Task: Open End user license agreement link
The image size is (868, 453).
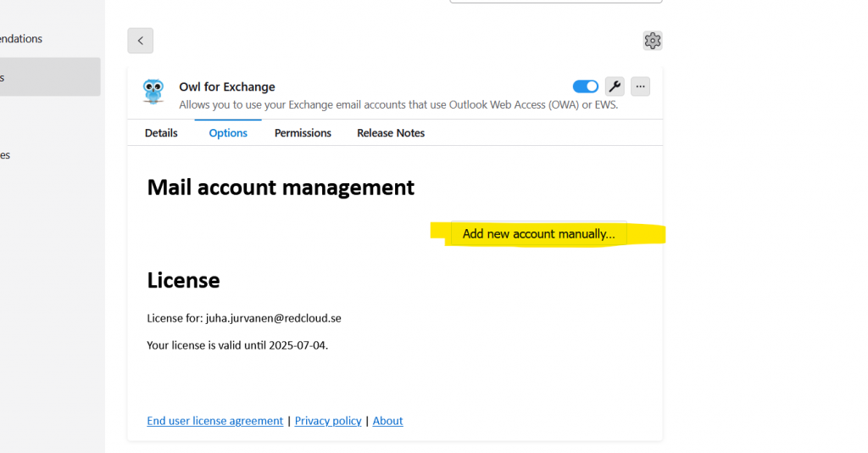Action: click(214, 421)
